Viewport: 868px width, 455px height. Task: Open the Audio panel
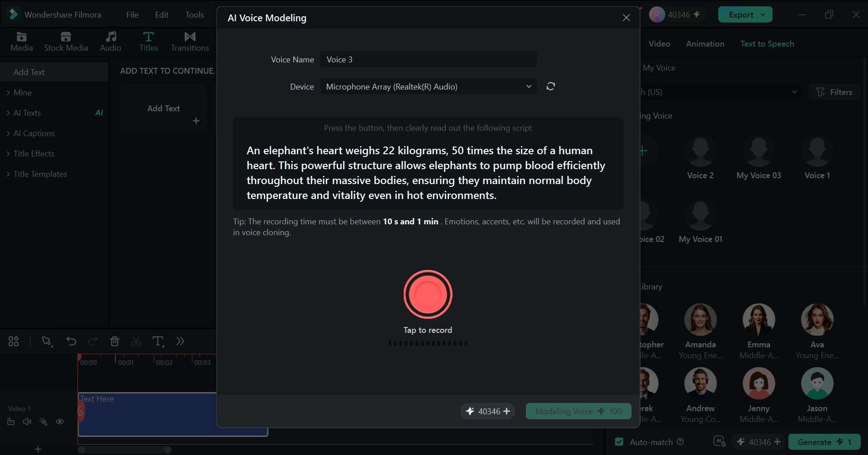pyautogui.click(x=110, y=42)
